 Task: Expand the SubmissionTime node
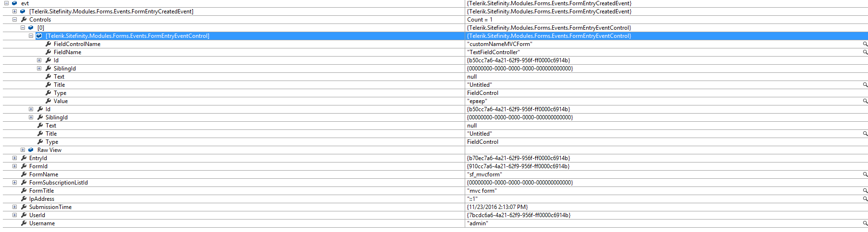coord(14,207)
